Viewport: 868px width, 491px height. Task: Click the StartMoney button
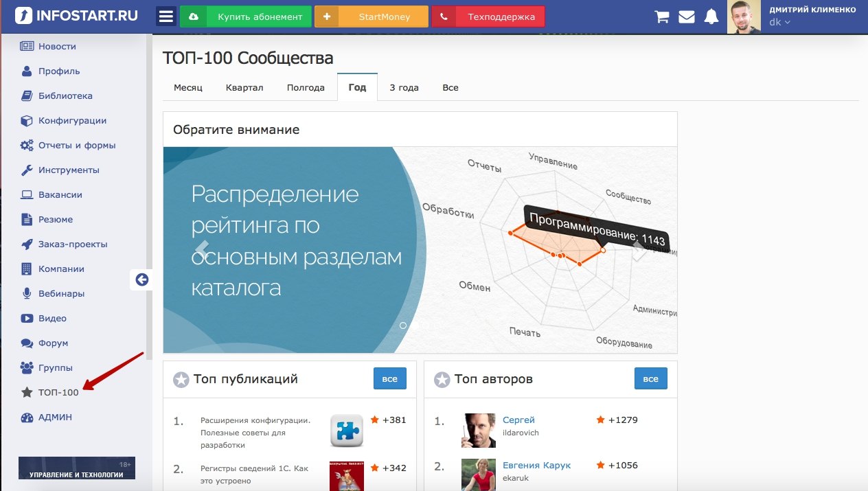tap(371, 16)
